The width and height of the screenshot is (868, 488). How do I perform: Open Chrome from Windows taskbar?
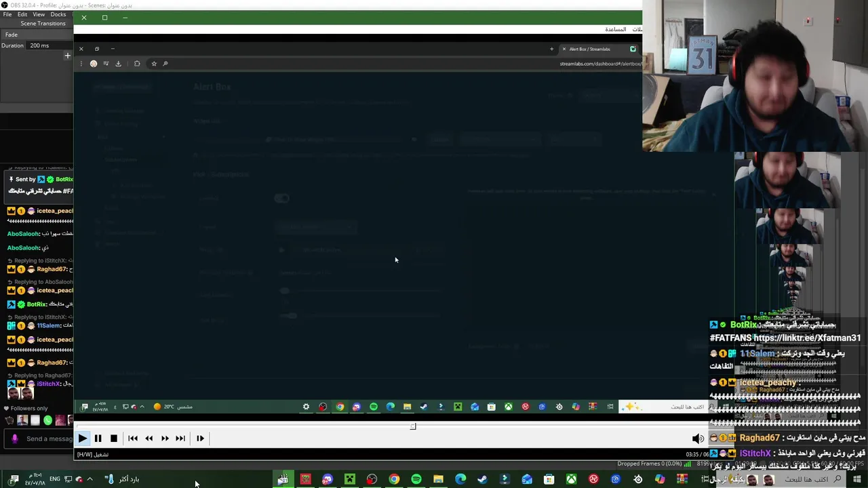(394, 479)
